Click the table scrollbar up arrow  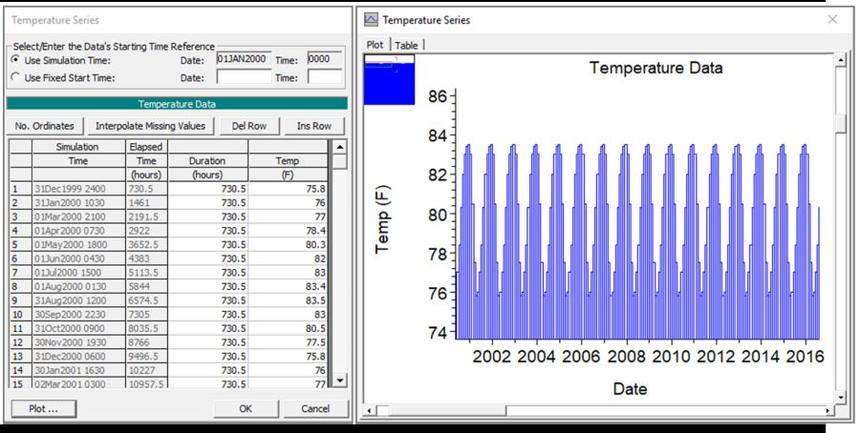[340, 147]
